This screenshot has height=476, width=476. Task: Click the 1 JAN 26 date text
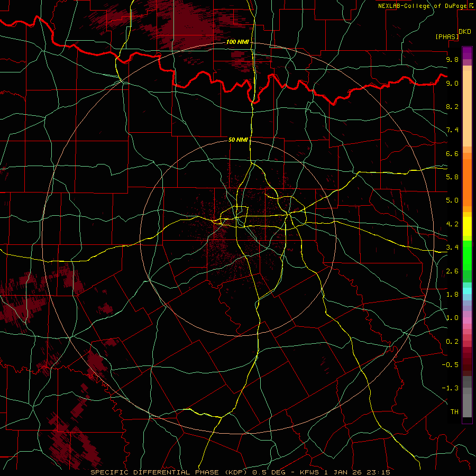343,472
